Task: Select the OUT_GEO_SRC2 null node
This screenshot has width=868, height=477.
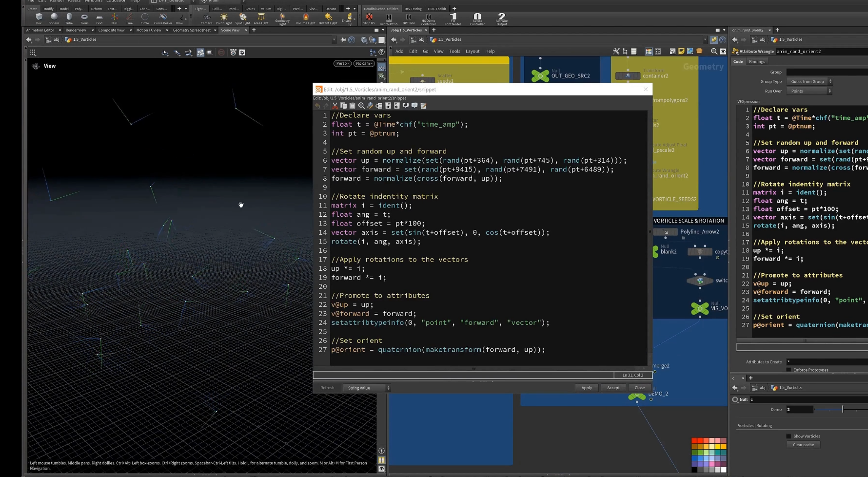Action: tap(540, 76)
